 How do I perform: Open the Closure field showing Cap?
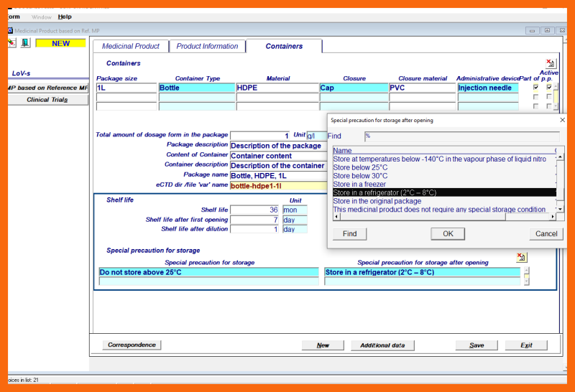(354, 88)
